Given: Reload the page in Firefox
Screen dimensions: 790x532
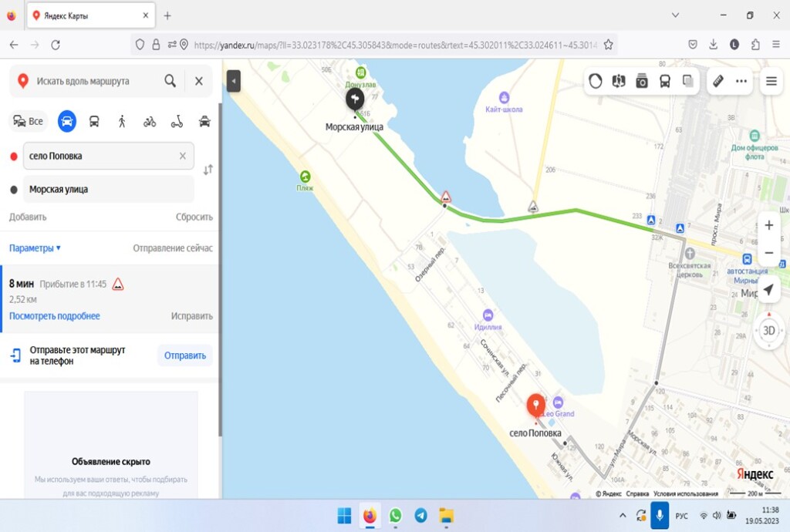Looking at the screenshot, I should [56, 45].
